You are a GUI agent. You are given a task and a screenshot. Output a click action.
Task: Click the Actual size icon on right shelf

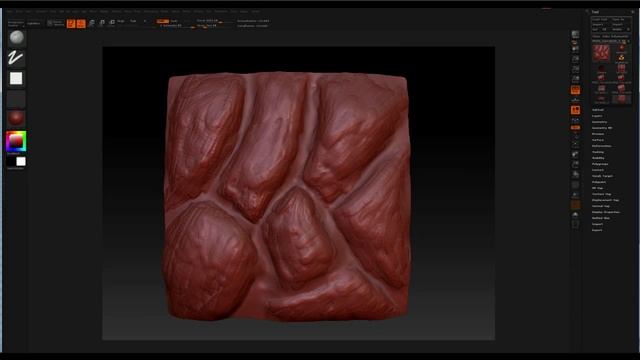coord(575,69)
